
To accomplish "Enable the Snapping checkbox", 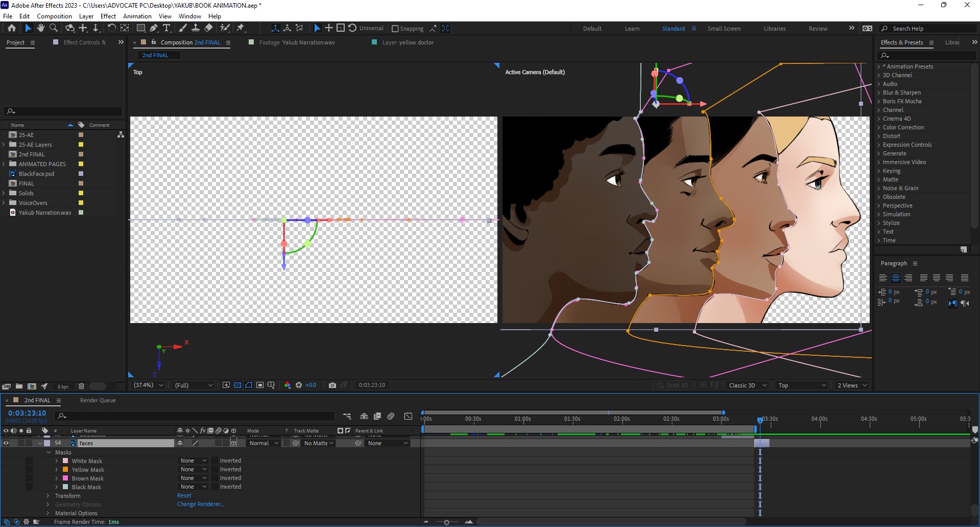I will 395,28.
